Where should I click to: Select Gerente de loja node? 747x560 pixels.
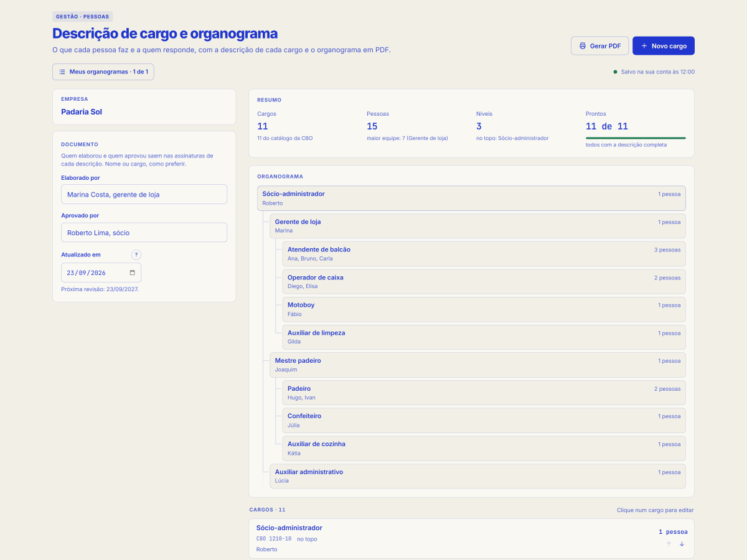tap(477, 226)
